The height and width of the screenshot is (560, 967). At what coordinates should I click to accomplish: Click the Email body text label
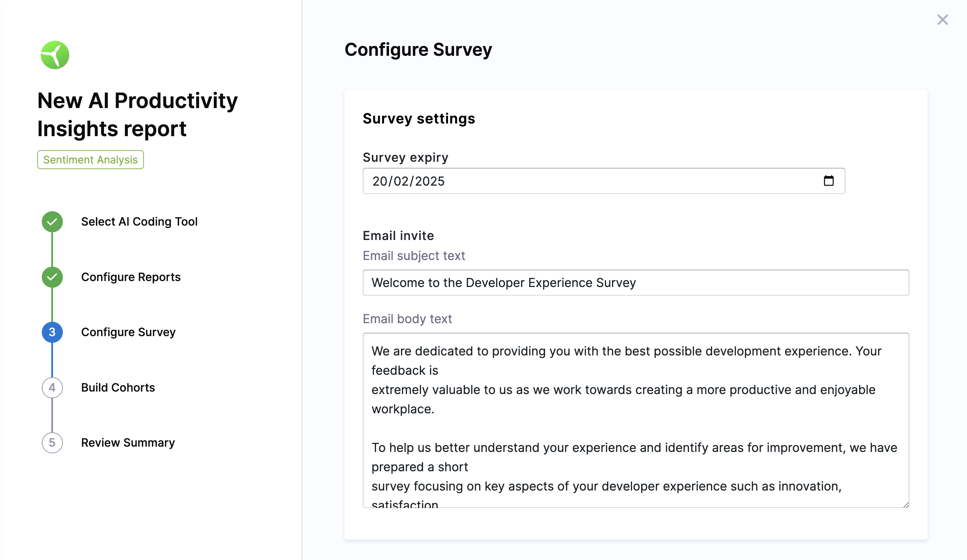tap(407, 319)
